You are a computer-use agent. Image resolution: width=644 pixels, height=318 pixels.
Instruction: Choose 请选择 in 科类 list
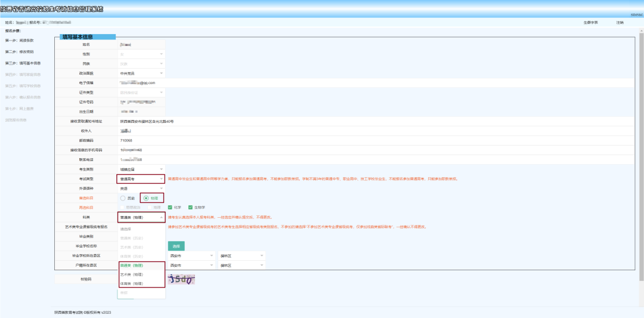pyautogui.click(x=141, y=229)
